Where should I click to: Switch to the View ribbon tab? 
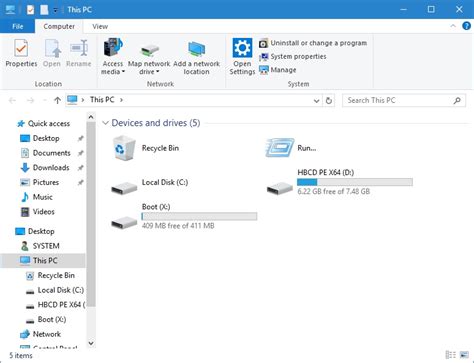(100, 26)
